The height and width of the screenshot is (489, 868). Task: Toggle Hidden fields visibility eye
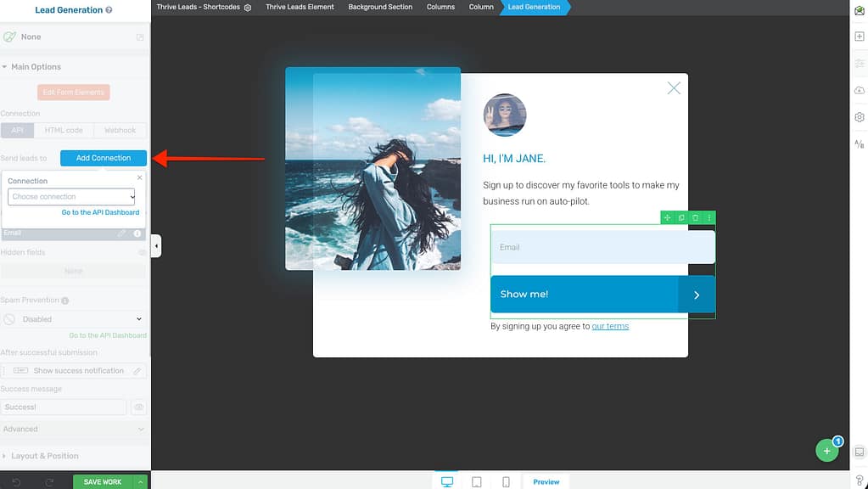(142, 252)
